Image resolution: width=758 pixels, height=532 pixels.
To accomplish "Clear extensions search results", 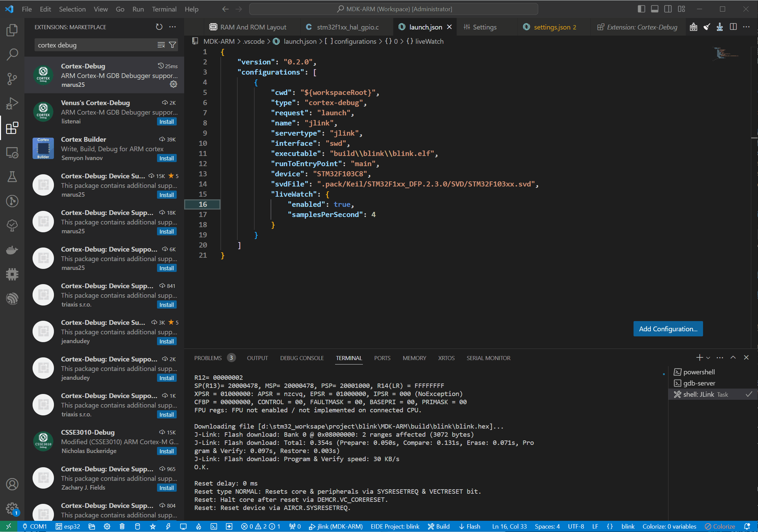I will [x=161, y=45].
